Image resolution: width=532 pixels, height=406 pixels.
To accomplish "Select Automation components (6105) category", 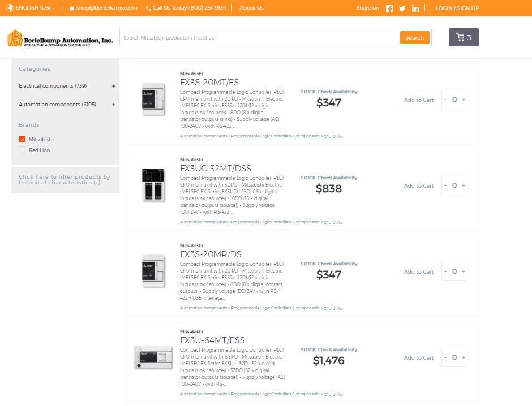I will (57, 105).
